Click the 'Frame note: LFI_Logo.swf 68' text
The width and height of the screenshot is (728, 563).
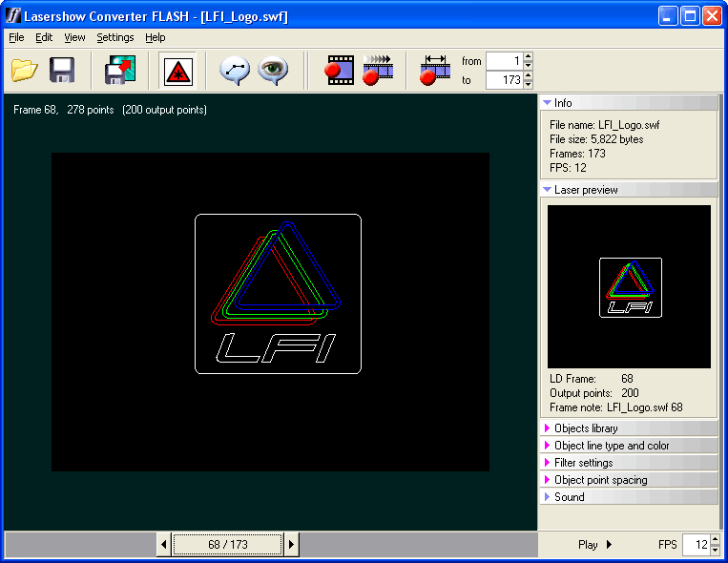point(616,407)
